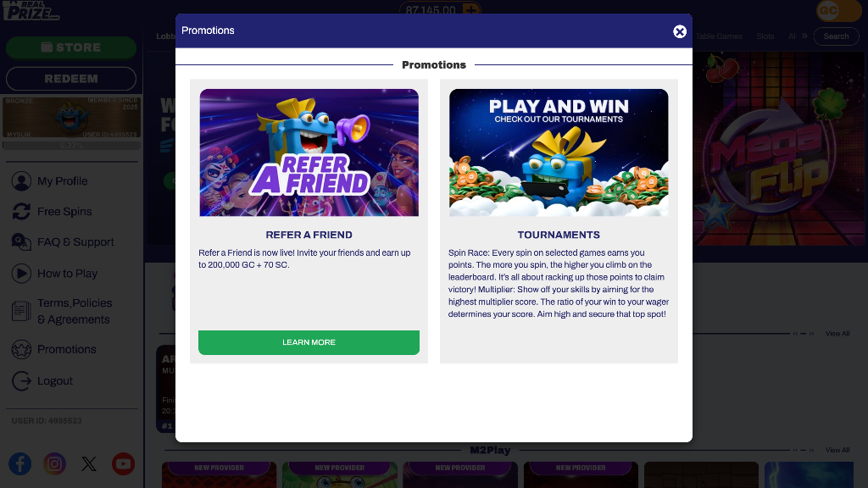Close the Promotions dialog with X icon
Image resolution: width=868 pixels, height=488 pixels.
pyautogui.click(x=680, y=31)
